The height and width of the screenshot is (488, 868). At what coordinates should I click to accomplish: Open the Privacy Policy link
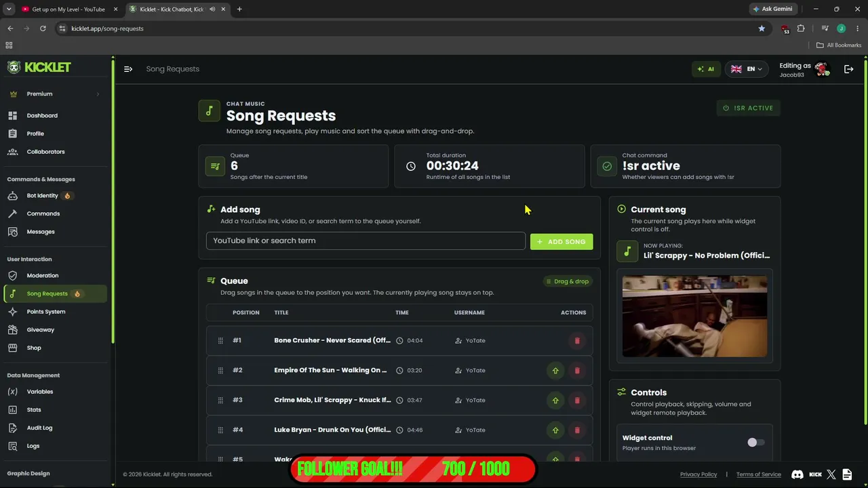point(698,474)
